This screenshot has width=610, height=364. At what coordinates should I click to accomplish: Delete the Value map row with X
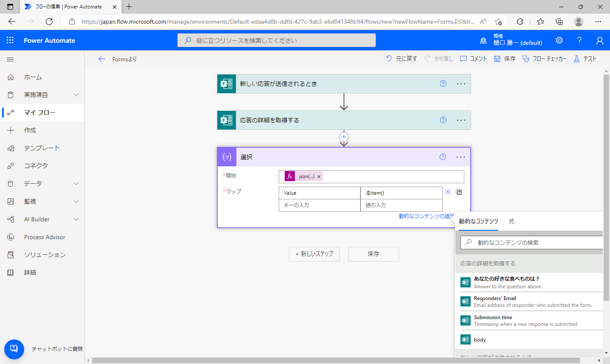[448, 192]
